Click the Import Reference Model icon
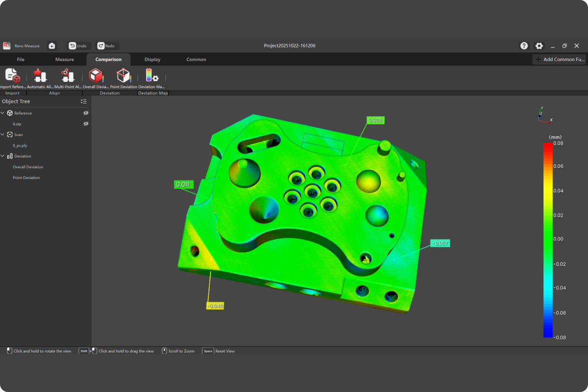 tap(12, 75)
